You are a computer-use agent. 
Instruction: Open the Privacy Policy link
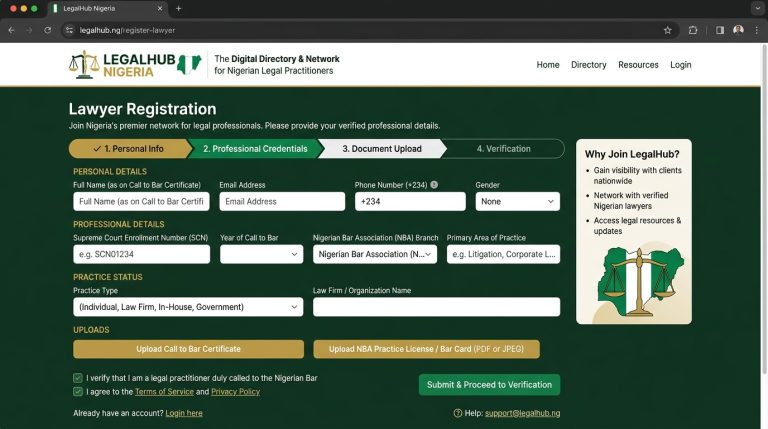pos(235,392)
